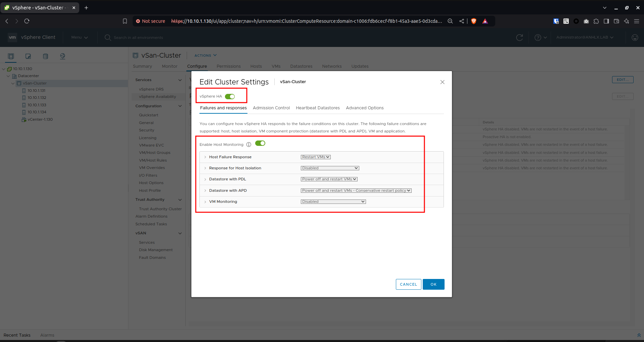This screenshot has height=342, width=644.
Task: Click the CANCEL button
Action: click(408, 284)
